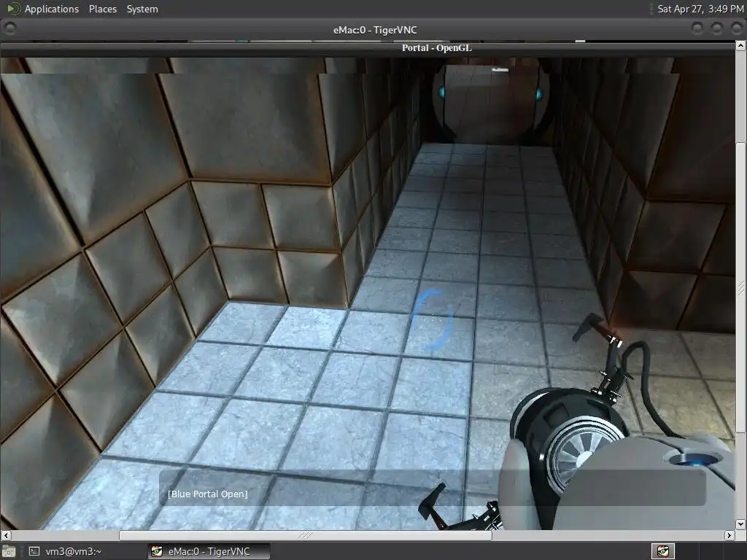Click the Sat Apr 27 clock

700,9
